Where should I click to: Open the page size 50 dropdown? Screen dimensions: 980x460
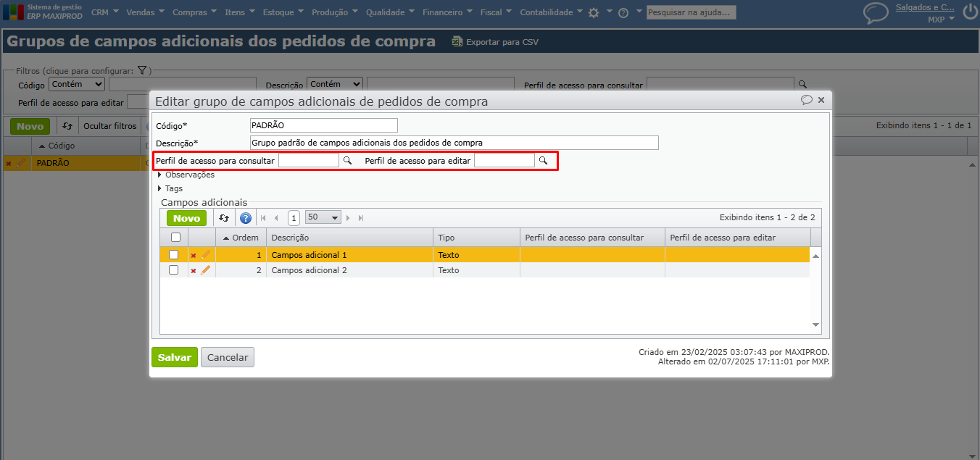tap(323, 217)
